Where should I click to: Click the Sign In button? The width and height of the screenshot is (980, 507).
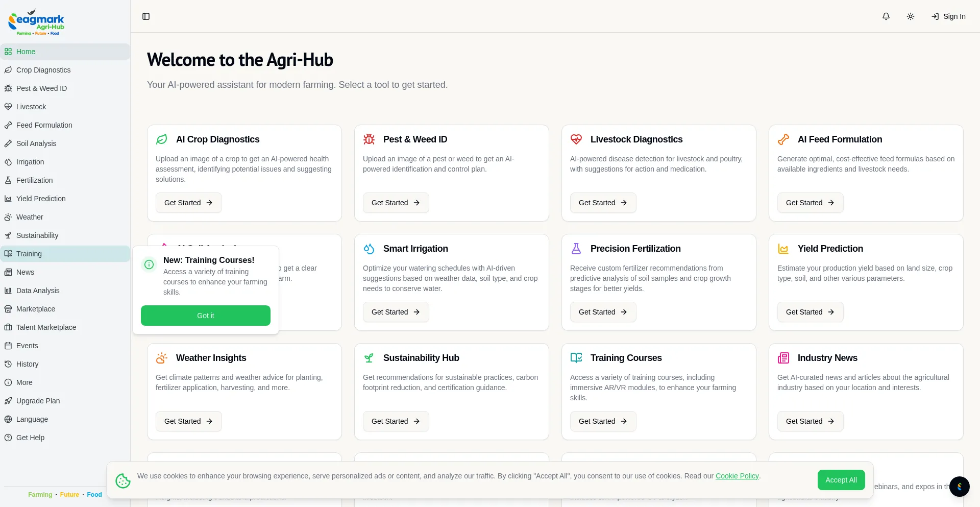pyautogui.click(x=948, y=16)
